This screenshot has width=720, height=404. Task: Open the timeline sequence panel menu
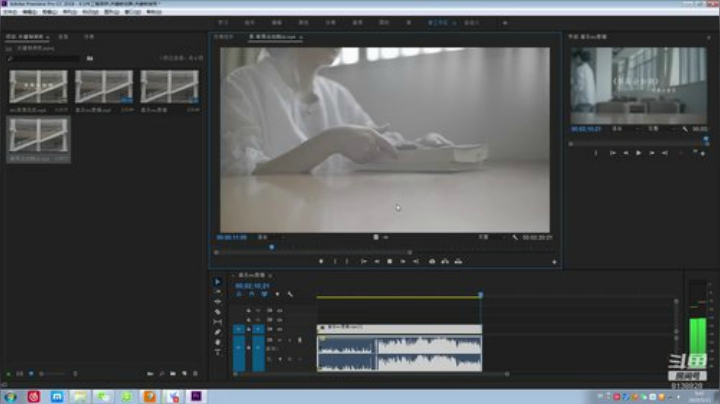pos(270,275)
